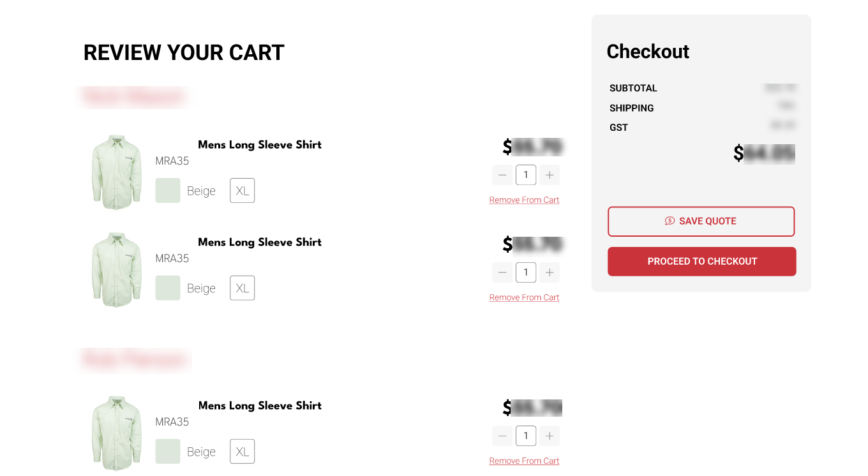Increase quantity of third cart shirt

click(x=550, y=436)
